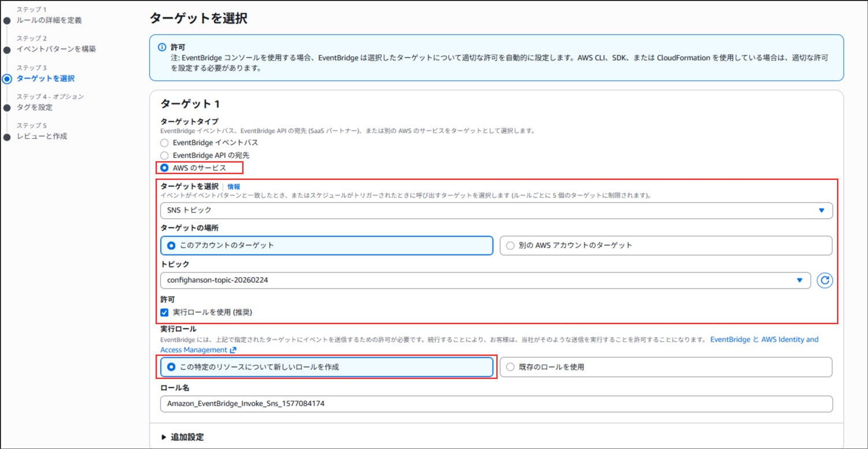Image resolution: width=868 pixels, height=449 pixels.
Task: Open the confighanson-topic-20260224 topic dropdown
Action: coord(485,280)
